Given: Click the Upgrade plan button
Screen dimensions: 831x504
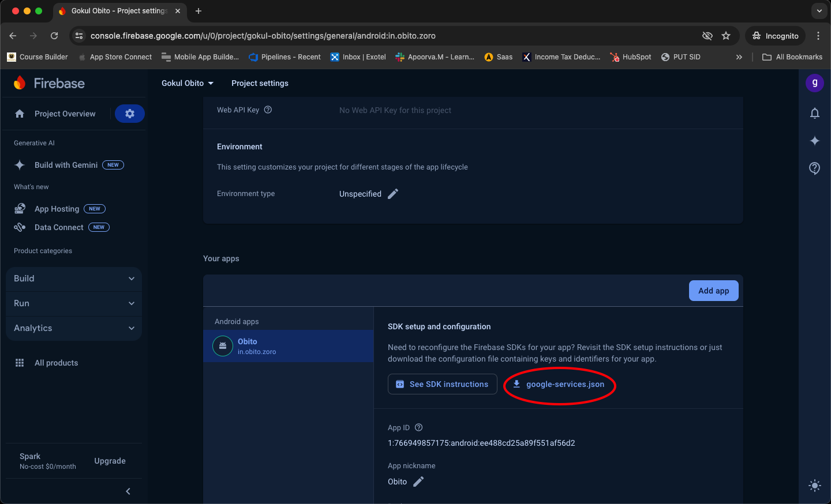Looking at the screenshot, I should [110, 461].
